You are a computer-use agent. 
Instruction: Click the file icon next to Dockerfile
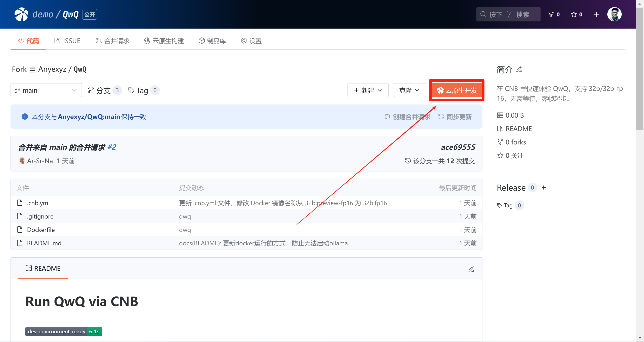(x=20, y=229)
